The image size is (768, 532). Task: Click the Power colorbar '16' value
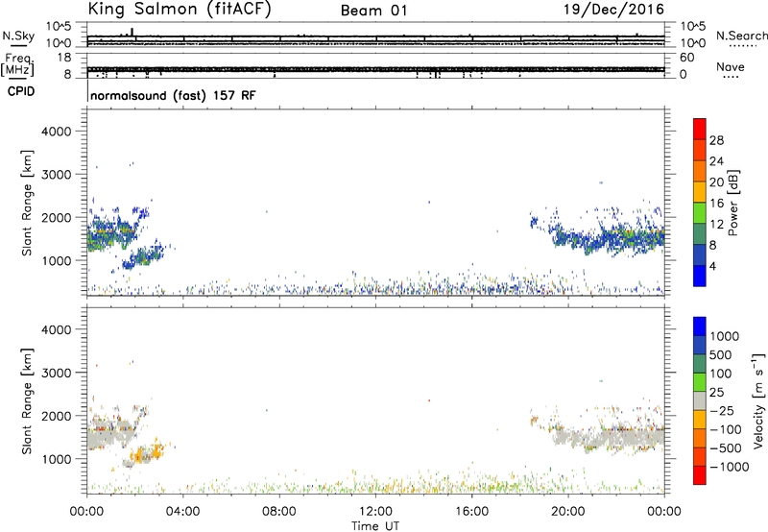[x=716, y=204]
